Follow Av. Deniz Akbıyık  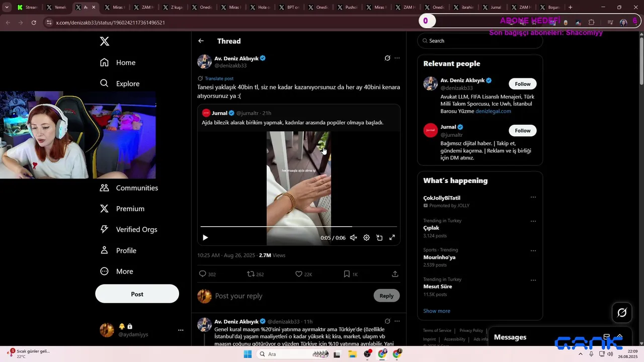tap(522, 84)
